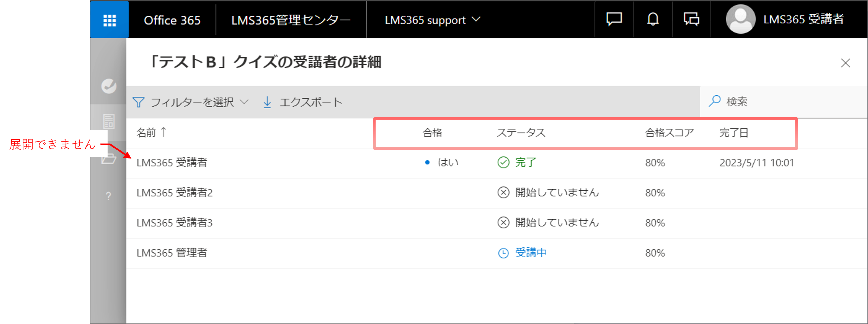
Task: Click the はい passed value
Action: click(x=448, y=162)
